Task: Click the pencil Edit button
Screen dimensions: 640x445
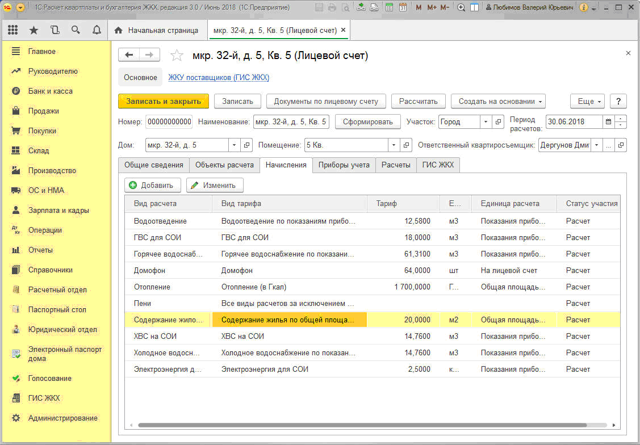Action: tap(214, 185)
